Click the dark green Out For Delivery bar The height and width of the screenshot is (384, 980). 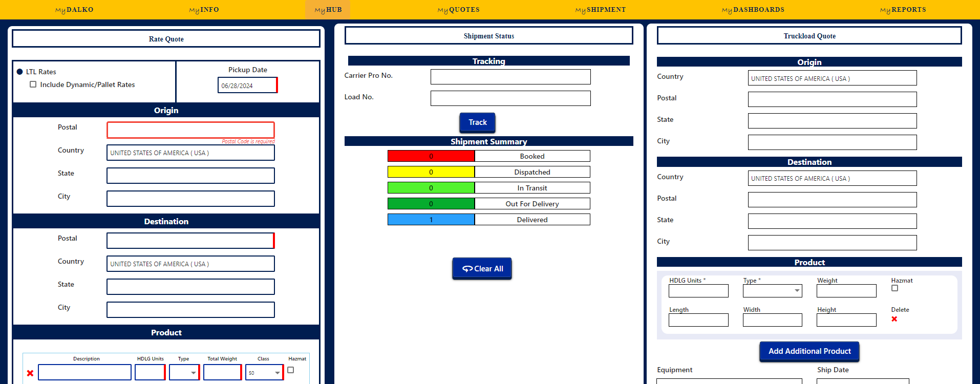click(431, 204)
